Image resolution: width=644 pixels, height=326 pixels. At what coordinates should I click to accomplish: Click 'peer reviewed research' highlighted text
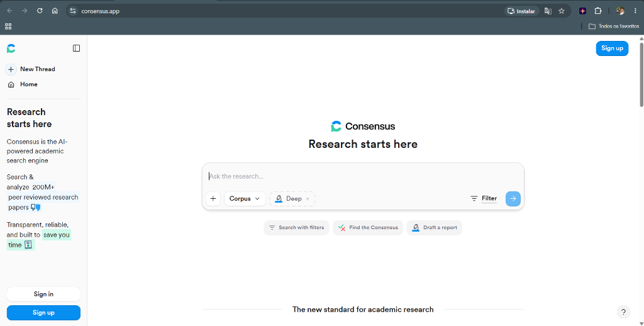tap(43, 198)
